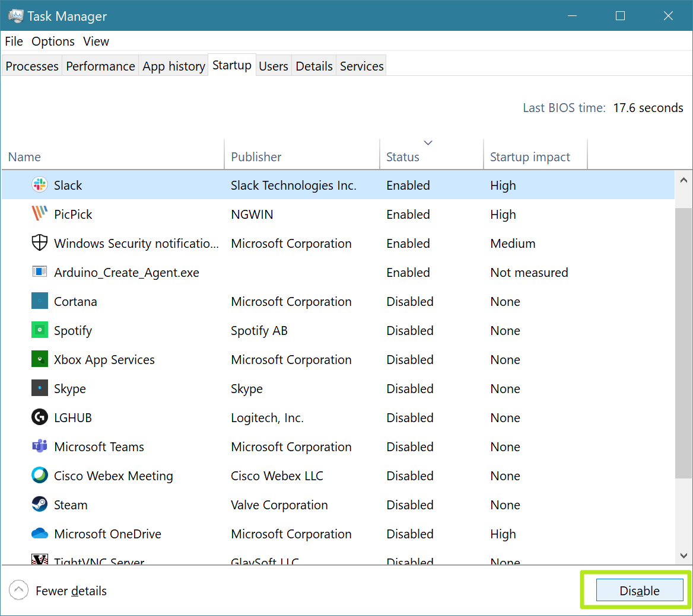The width and height of the screenshot is (693, 616).
Task: Click the Xbox App Services icon
Action: [39, 359]
